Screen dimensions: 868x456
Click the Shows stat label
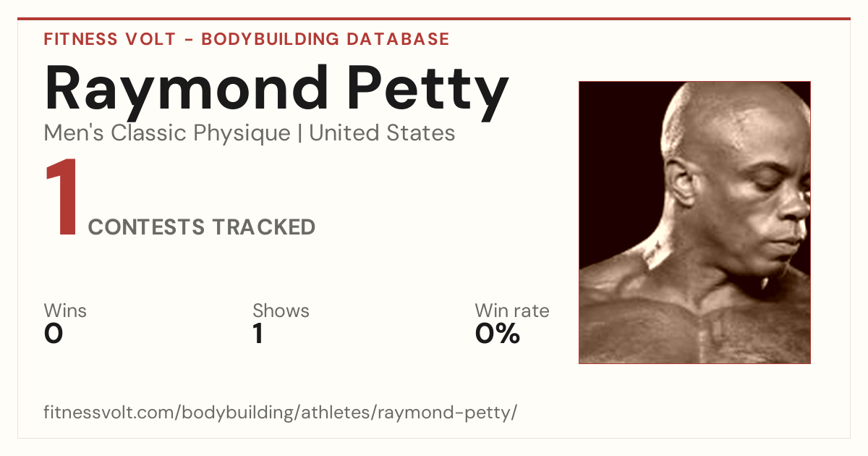tap(281, 311)
